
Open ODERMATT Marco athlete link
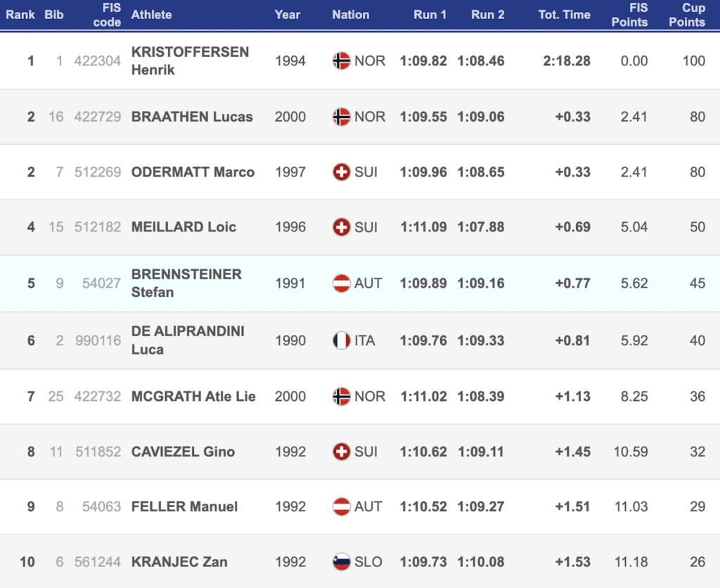(193, 172)
